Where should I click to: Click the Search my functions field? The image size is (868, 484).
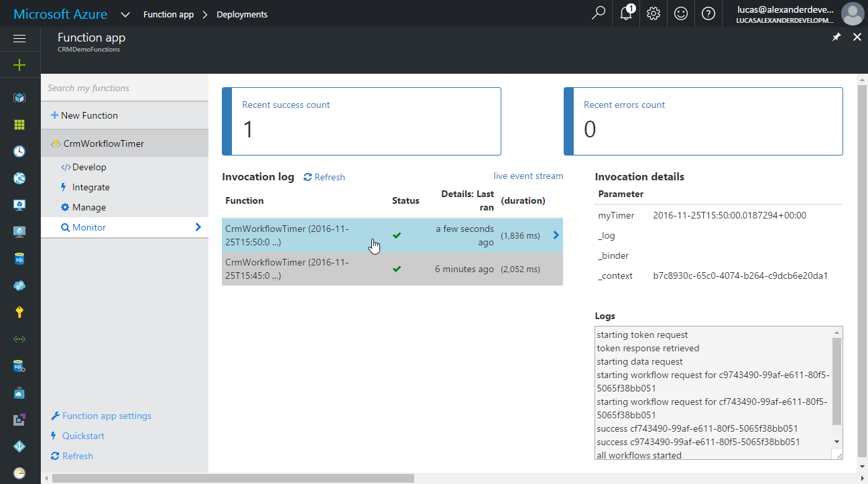124,88
